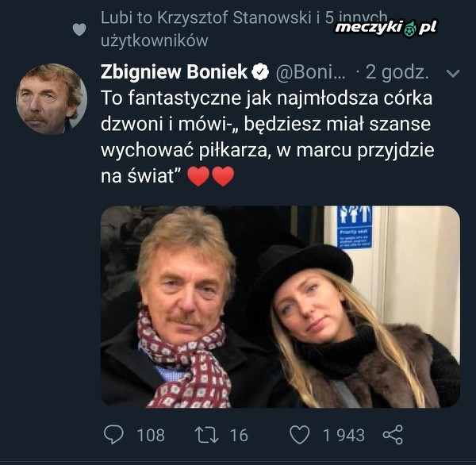Click the 1 943 likes count
Image resolution: width=476 pixels, height=465 pixels.
[344, 435]
